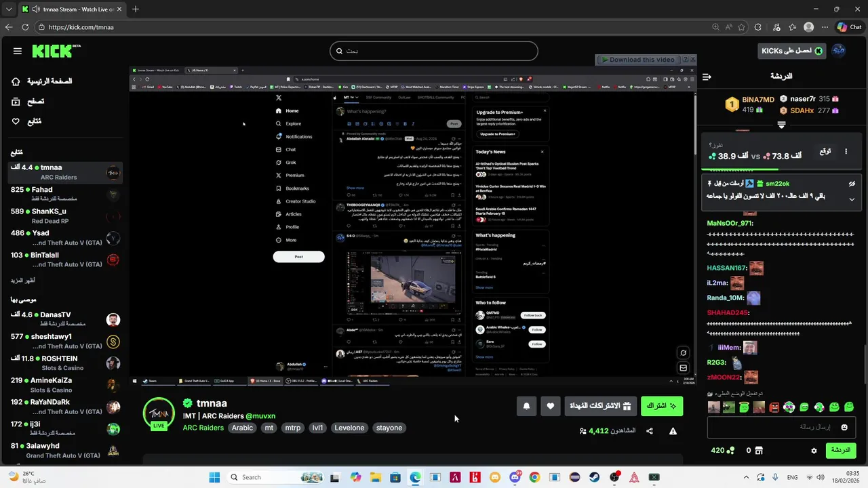This screenshot has height=488, width=868.
Task: Collapse chat with the arrow-lines icon
Action: coord(707,77)
